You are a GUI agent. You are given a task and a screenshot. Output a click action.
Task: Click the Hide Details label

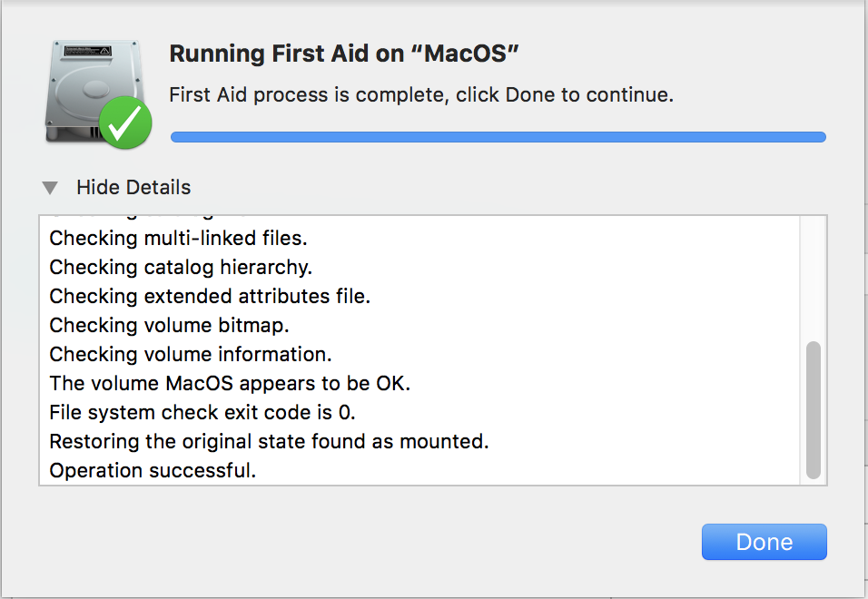(133, 188)
